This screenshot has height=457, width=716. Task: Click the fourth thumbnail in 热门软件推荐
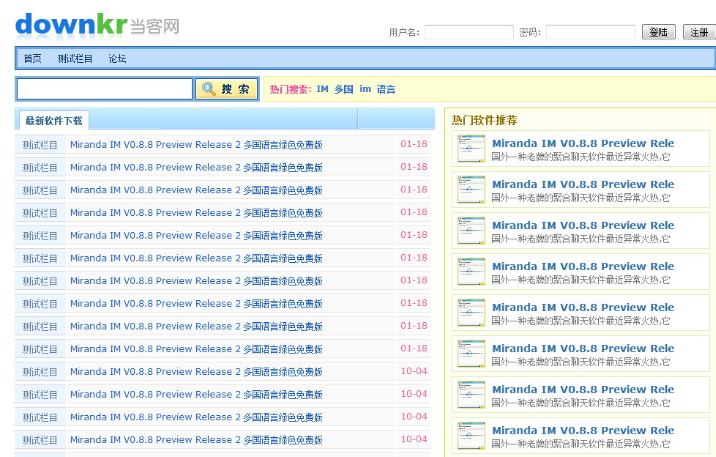(471, 272)
